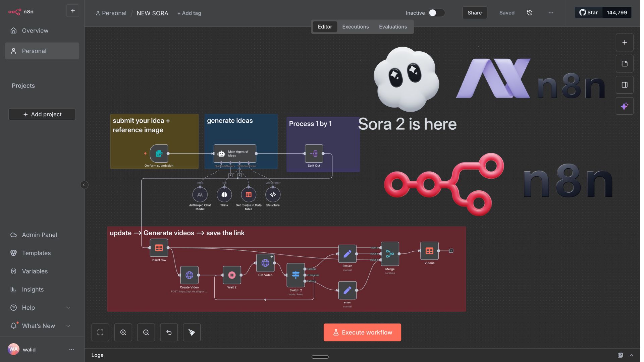Select the Wait 2 node

[232, 275]
